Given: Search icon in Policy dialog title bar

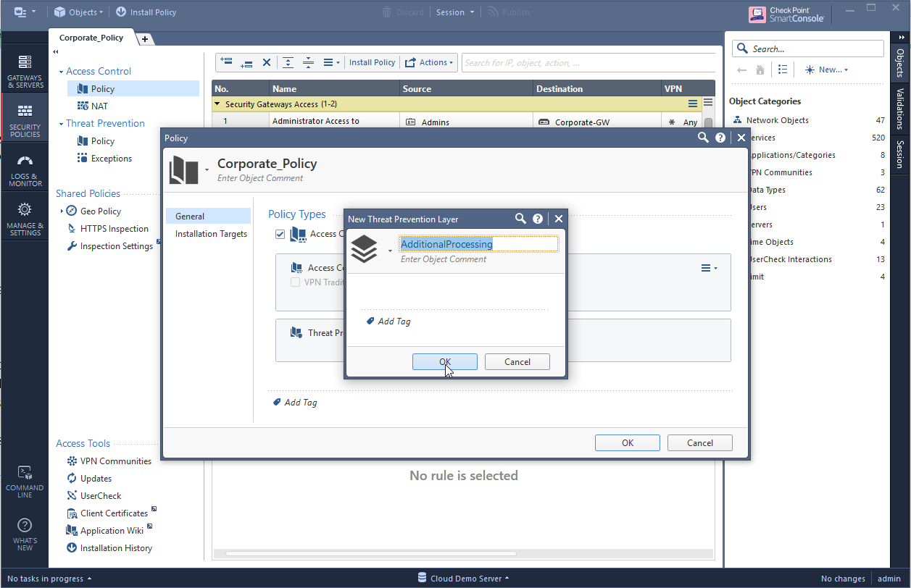Looking at the screenshot, I should coord(703,138).
